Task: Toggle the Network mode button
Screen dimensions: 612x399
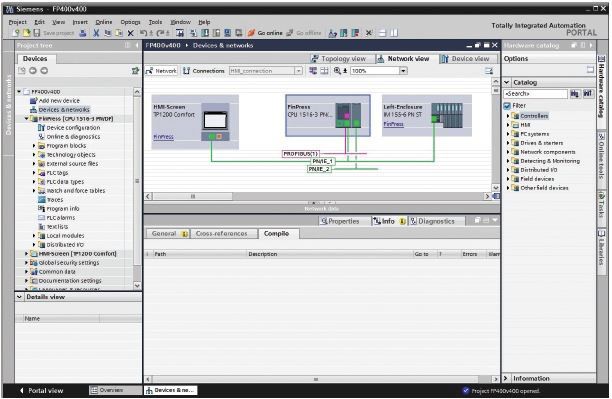Action: point(161,71)
